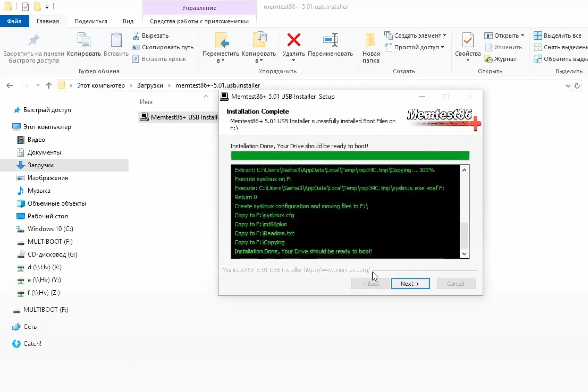Click the Copy (Копировать) clipboard icon

click(x=84, y=40)
